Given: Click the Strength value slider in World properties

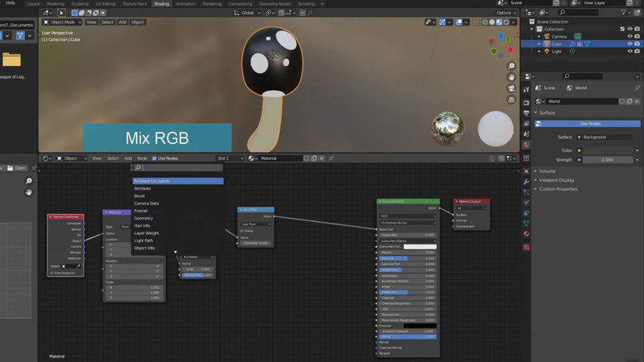Looking at the screenshot, I should [x=606, y=160].
